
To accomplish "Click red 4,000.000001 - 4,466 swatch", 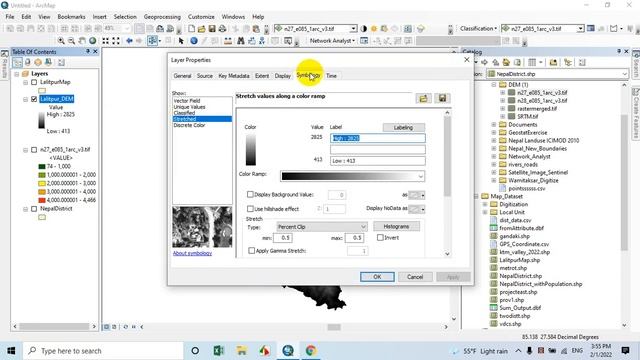I will [x=42, y=200].
